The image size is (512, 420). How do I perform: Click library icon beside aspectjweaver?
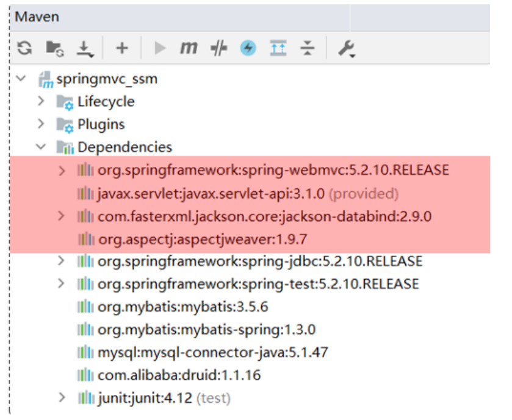pyautogui.click(x=86, y=240)
